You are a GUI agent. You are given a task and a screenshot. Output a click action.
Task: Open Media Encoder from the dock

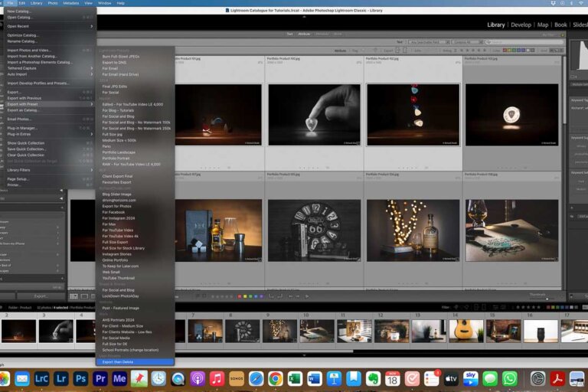point(119,379)
